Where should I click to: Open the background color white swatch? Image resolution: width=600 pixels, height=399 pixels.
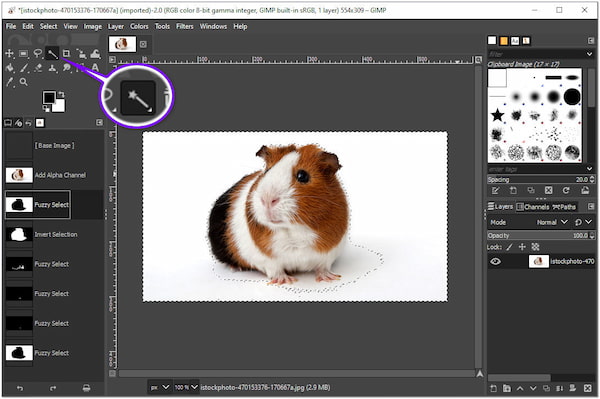coord(59,106)
